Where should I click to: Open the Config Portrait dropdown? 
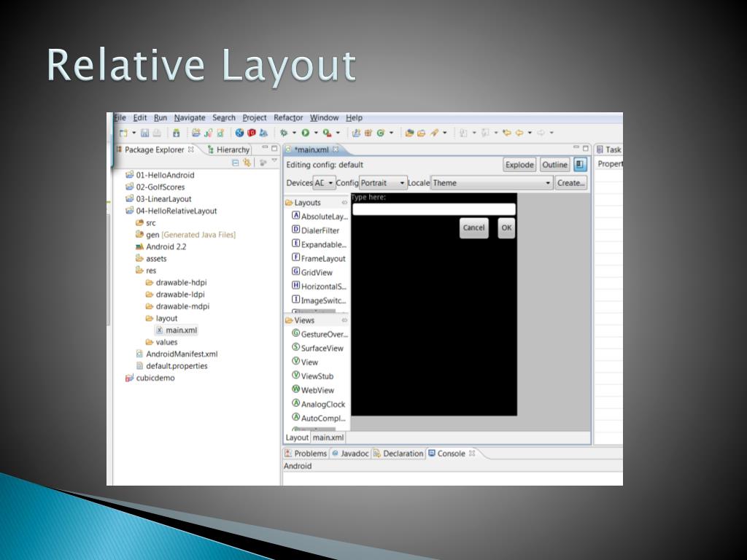click(383, 183)
